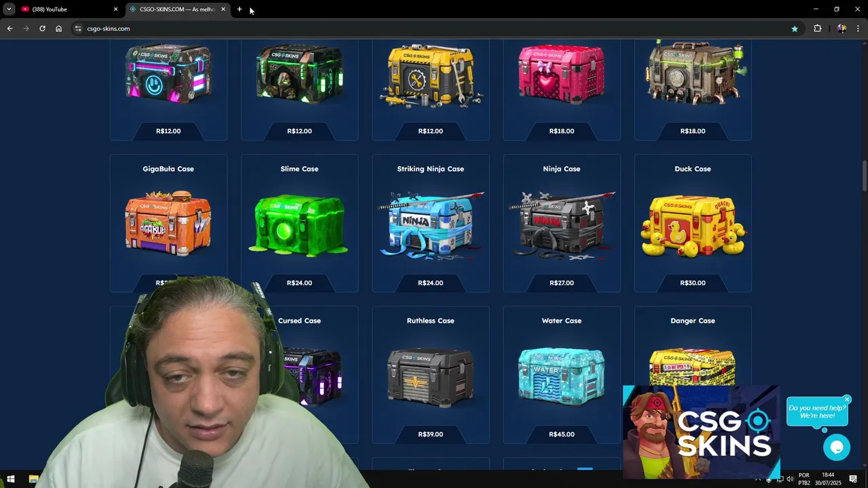Image resolution: width=868 pixels, height=488 pixels.
Task: Go to the browser home page
Action: tap(58, 28)
